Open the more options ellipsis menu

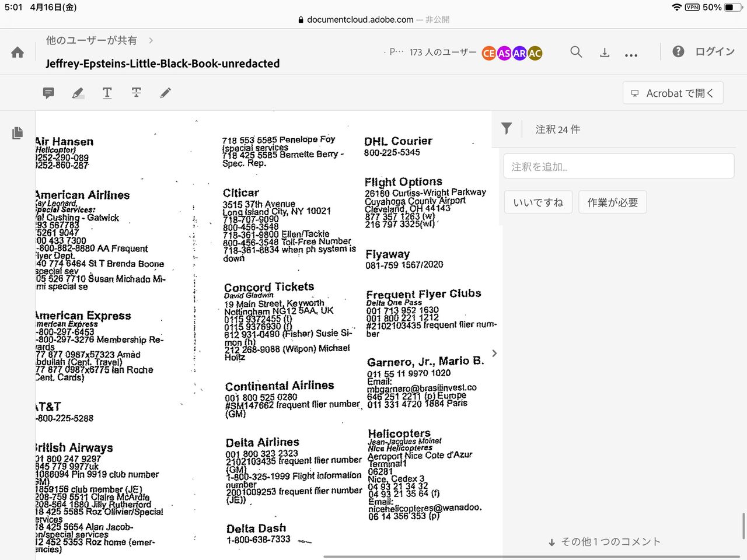[x=631, y=55]
